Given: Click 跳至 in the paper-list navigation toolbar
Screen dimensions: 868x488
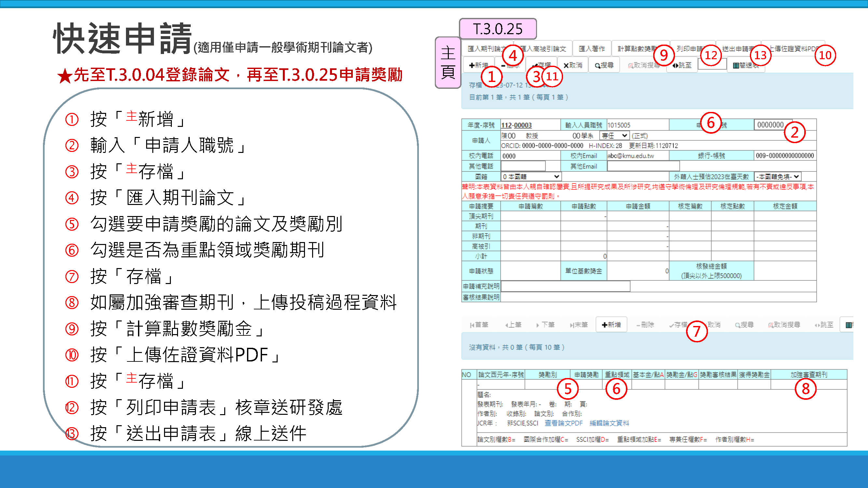Looking at the screenshot, I should [x=824, y=325].
